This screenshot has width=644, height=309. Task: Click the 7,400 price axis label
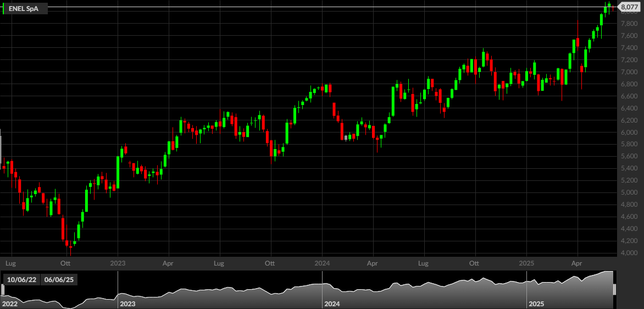629,48
